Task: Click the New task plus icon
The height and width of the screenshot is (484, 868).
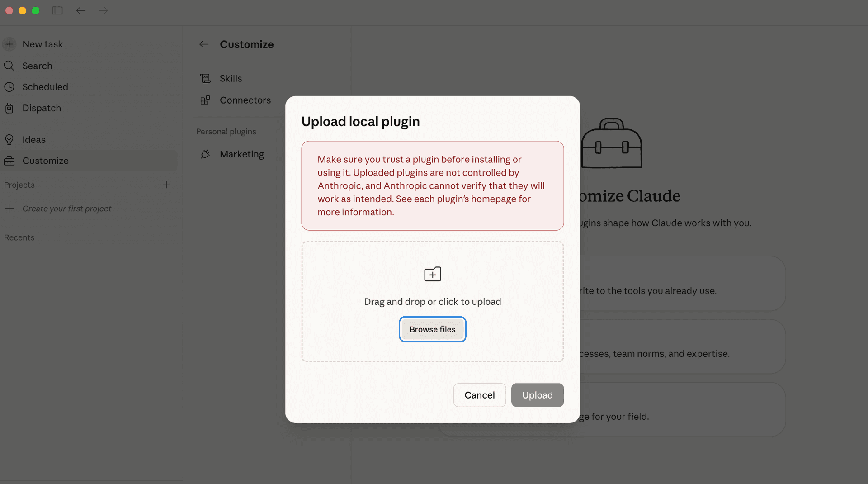Action: pos(9,44)
